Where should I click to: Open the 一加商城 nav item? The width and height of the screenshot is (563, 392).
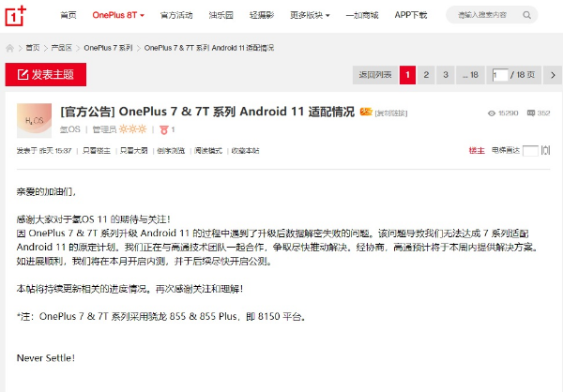(362, 15)
